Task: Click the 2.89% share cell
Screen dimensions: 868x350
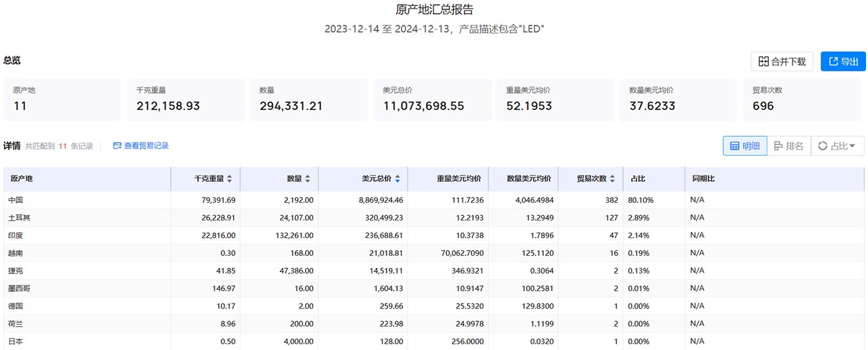Action: (x=654, y=218)
